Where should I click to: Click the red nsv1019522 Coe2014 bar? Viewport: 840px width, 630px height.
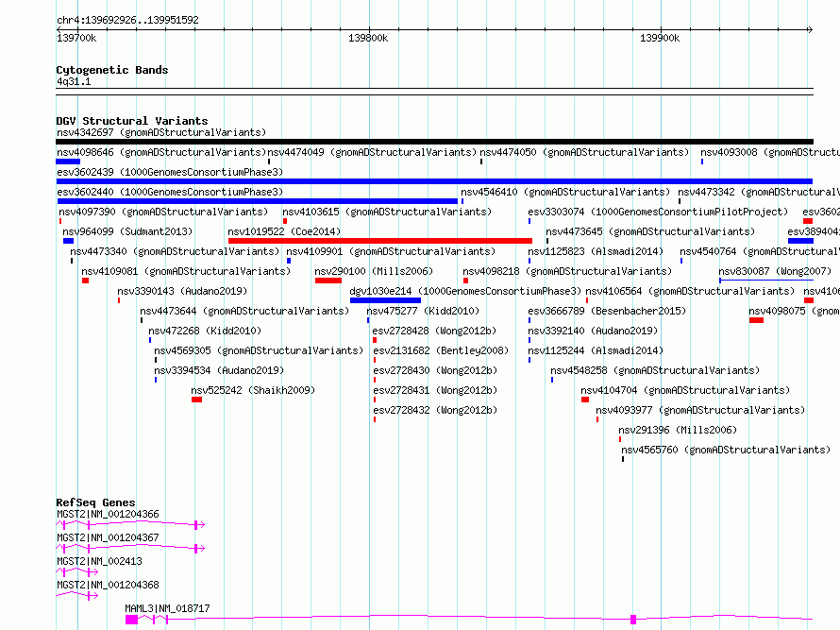(x=380, y=241)
